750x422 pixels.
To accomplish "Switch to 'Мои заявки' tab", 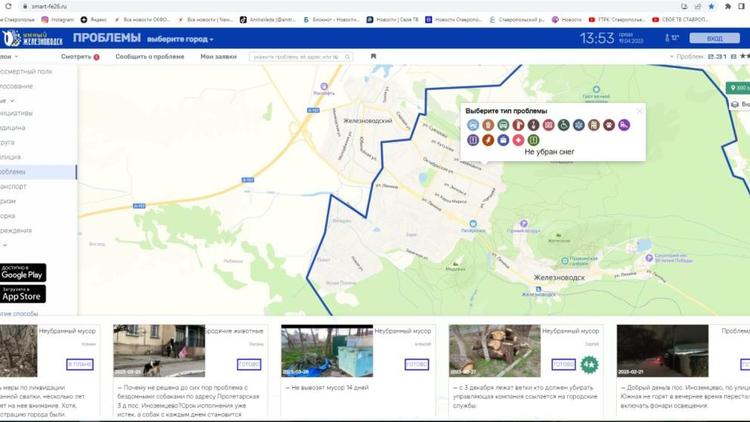I will (x=218, y=57).
